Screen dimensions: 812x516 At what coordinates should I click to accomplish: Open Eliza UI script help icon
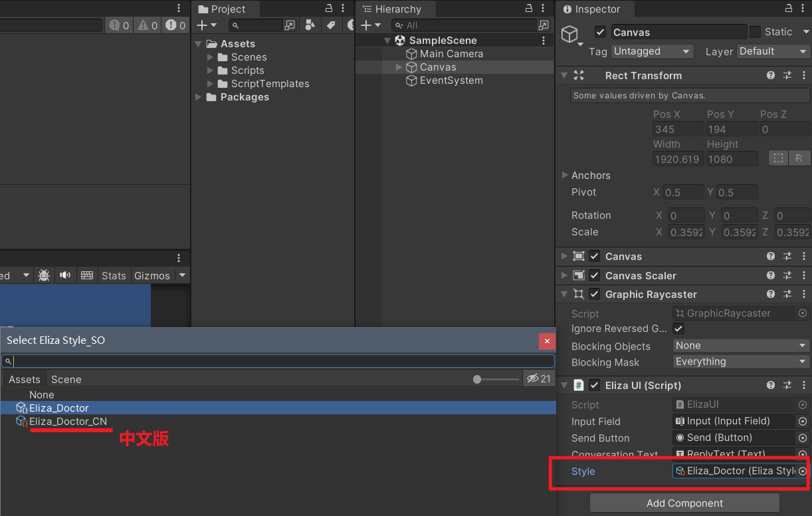point(771,386)
